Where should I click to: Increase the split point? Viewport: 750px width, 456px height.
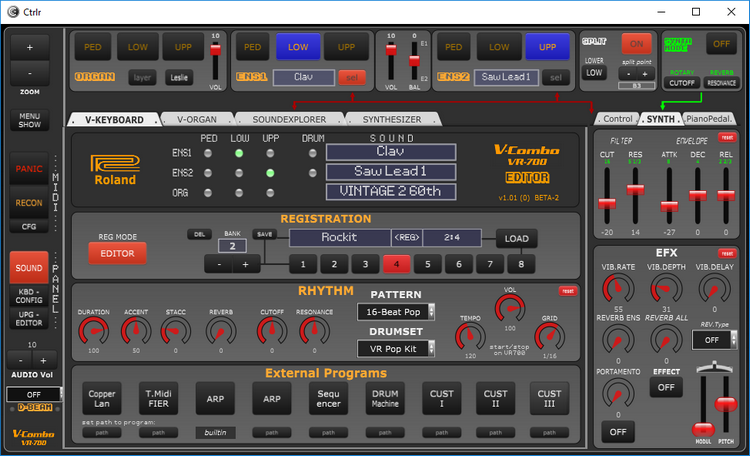click(645, 74)
